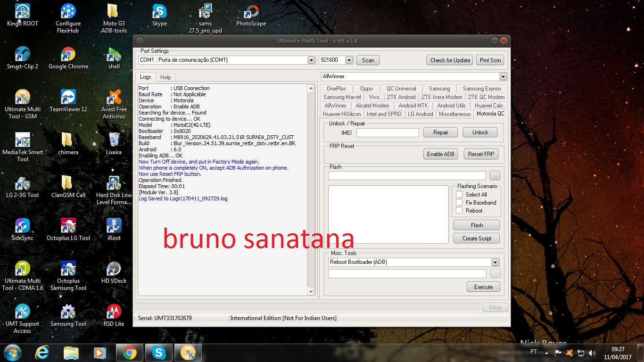Open the Smart-Clip 2 desktop icon
Viewport: 644px width, 362px height.
tap(22, 58)
